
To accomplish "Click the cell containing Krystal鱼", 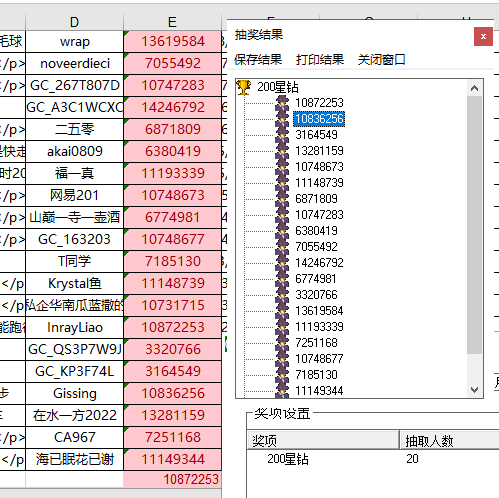I will coord(74,283).
